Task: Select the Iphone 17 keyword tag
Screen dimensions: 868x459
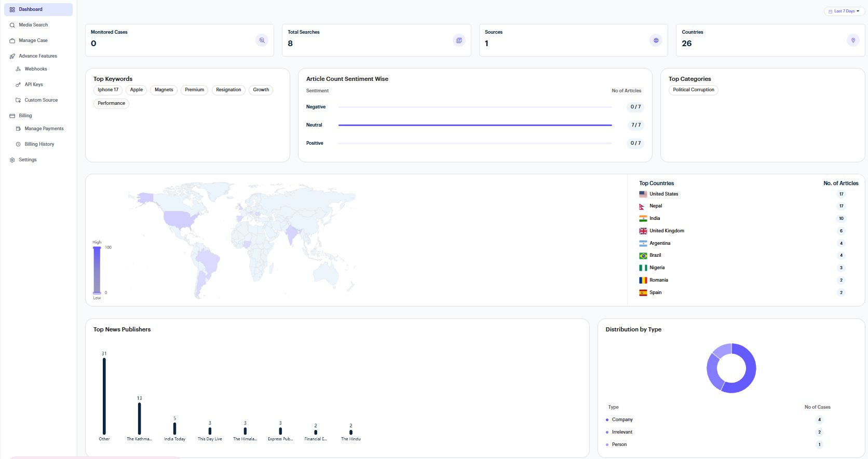Action: [x=108, y=90]
